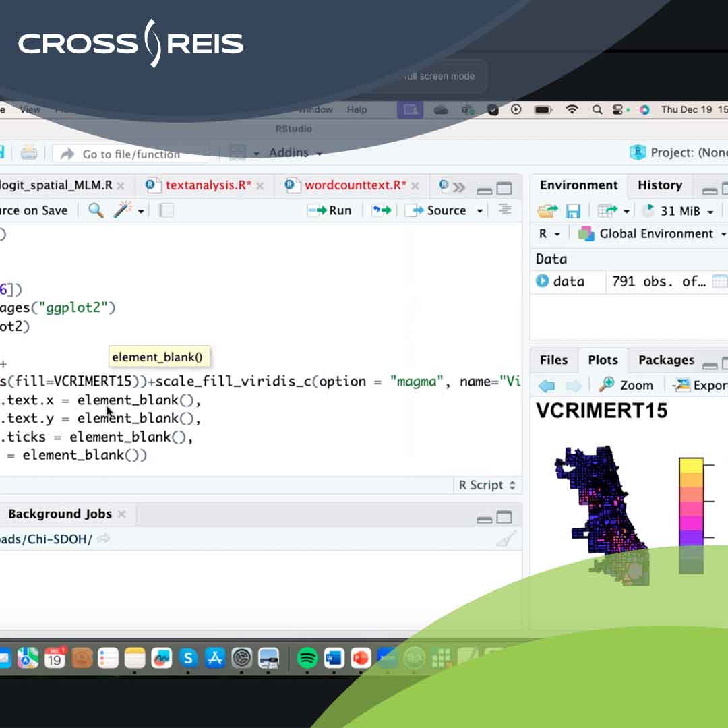Click the memory usage pie icon
This screenshot has height=728, width=728.
click(x=648, y=210)
